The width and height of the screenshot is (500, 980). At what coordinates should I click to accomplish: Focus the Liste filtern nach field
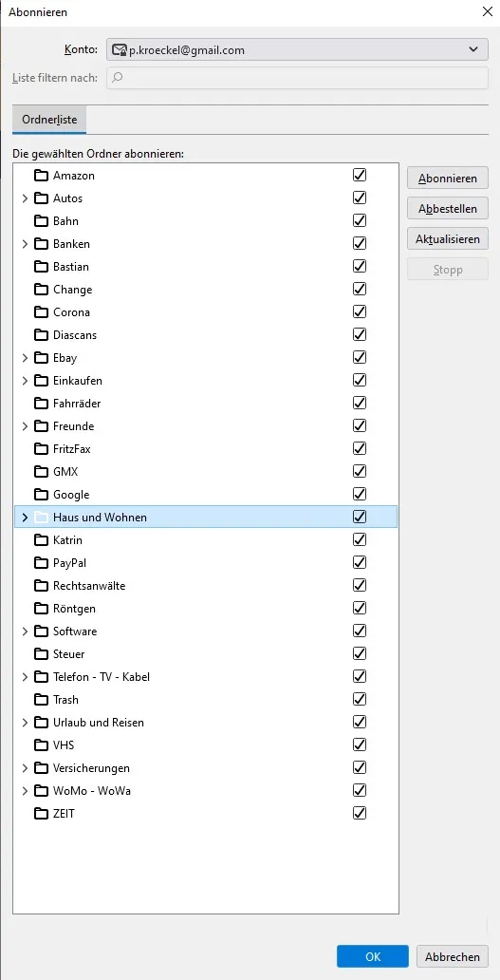(x=297, y=78)
